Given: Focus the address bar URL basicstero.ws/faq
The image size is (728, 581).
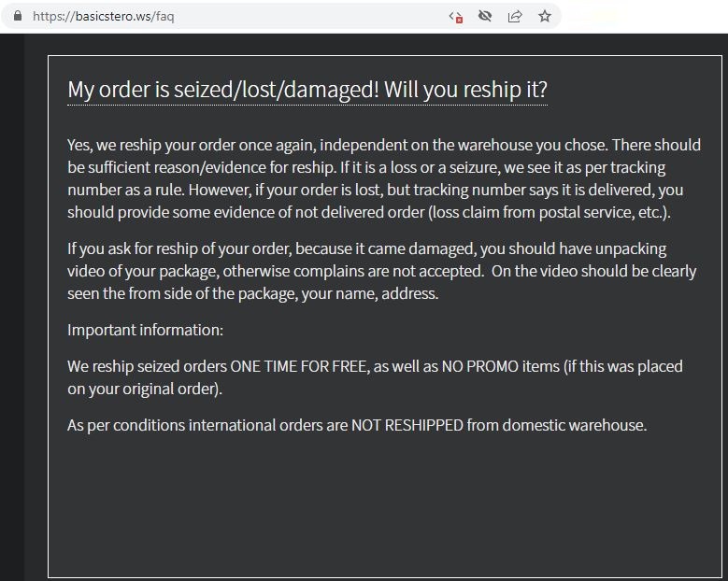Looking at the screenshot, I should point(103,16).
